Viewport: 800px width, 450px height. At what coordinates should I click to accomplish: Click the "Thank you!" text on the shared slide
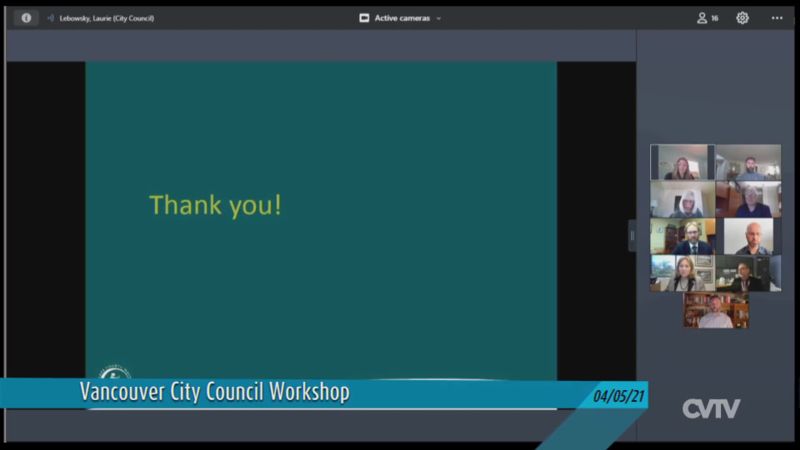(x=215, y=205)
